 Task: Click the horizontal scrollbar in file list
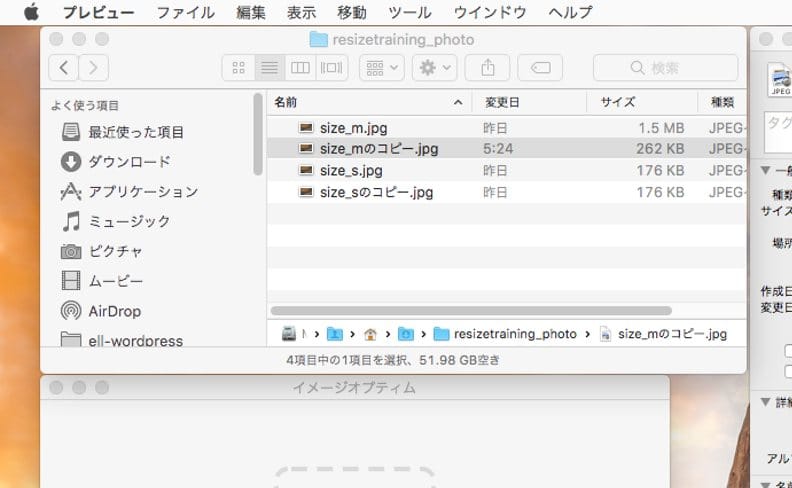[471, 310]
